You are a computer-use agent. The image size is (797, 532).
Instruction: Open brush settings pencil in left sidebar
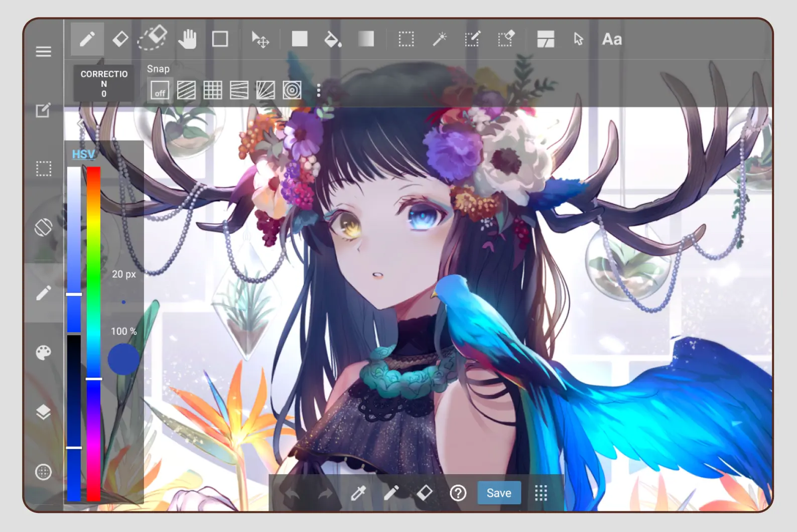[x=44, y=293]
